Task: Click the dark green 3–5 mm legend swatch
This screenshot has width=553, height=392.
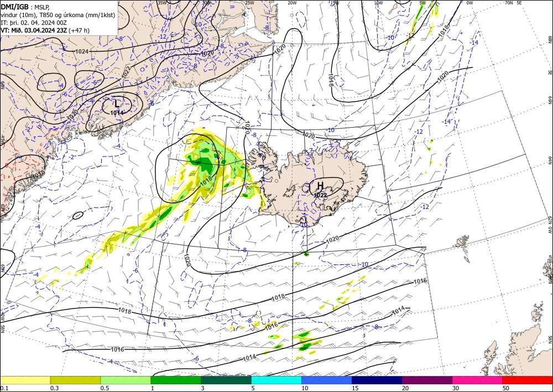Action: (x=226, y=380)
